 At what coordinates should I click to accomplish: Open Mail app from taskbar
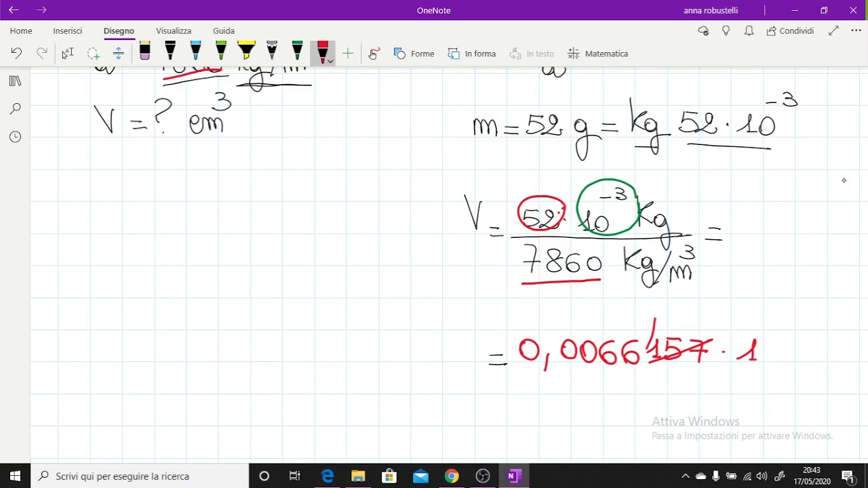[x=420, y=476]
